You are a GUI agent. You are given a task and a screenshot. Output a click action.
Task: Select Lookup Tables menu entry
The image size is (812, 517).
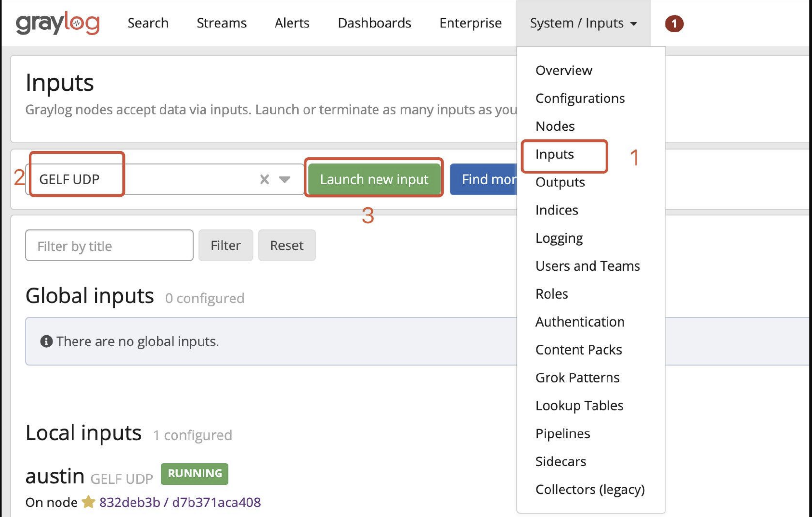(579, 406)
